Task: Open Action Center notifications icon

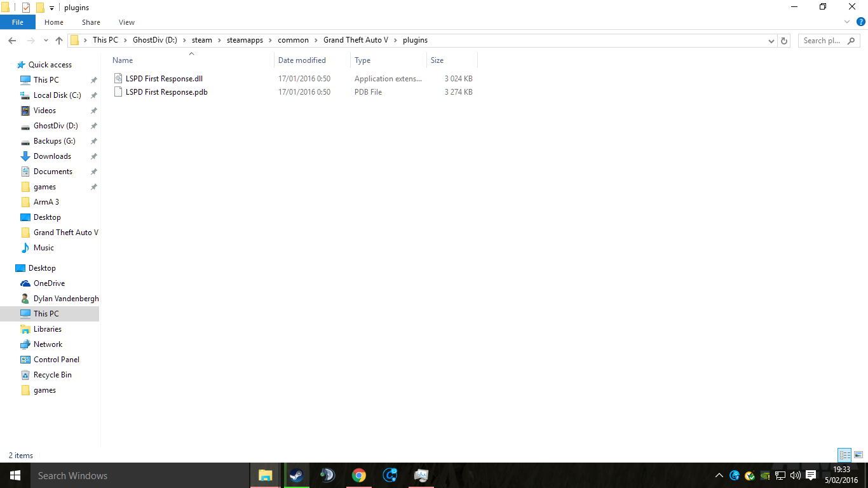Action: [811, 475]
